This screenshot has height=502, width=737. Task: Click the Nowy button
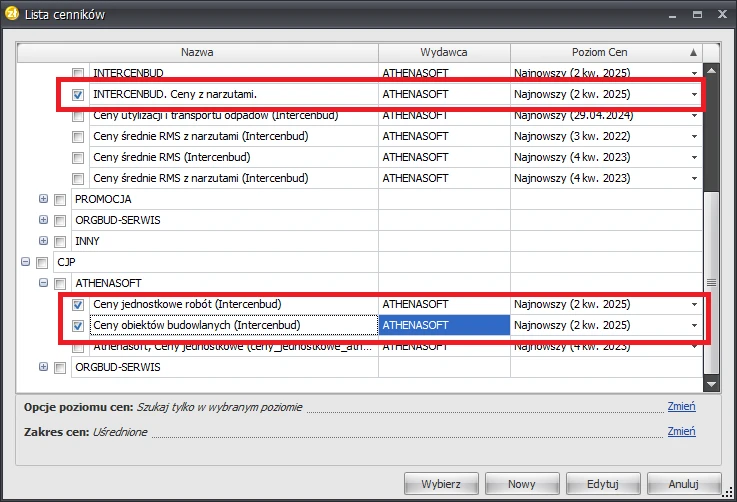522,484
